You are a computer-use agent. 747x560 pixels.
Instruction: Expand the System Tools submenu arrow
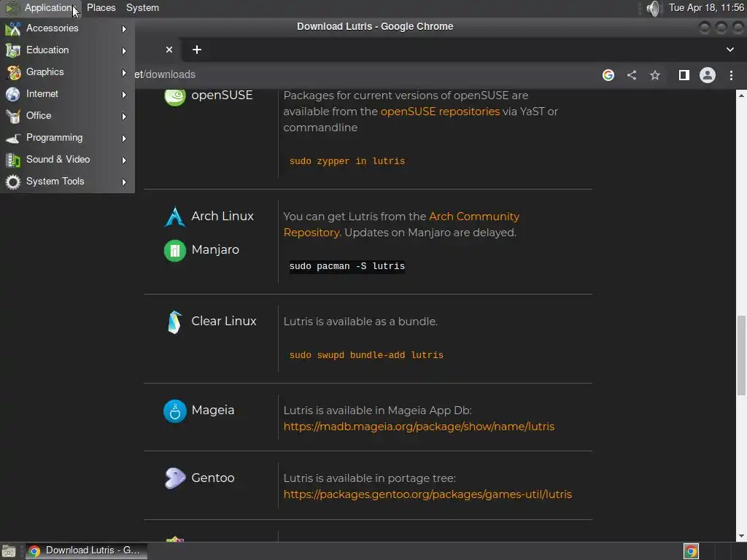click(124, 182)
